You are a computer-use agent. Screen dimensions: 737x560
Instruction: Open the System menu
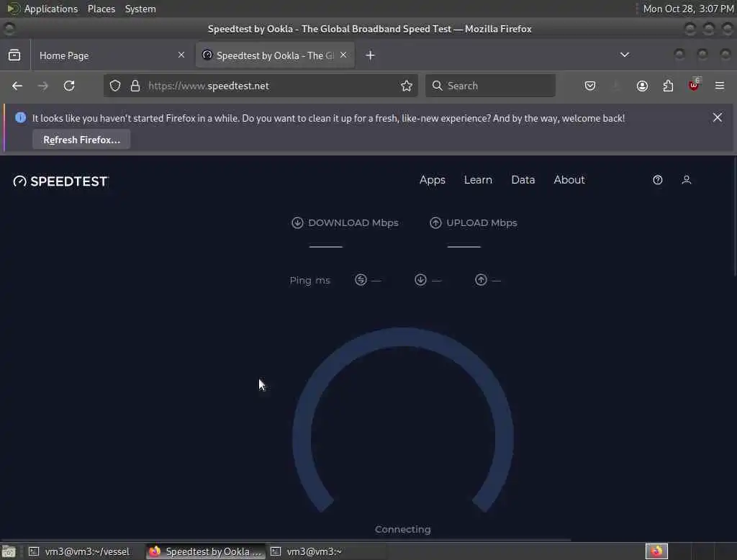[140, 9]
